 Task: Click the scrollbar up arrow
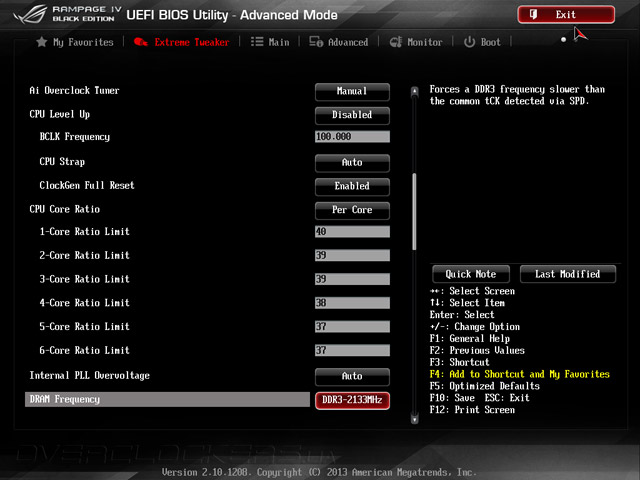point(415,91)
